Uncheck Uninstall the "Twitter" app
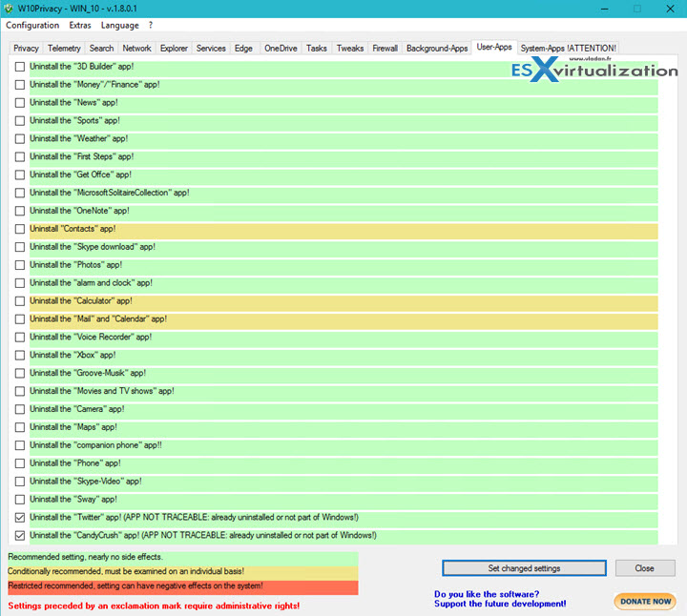 pyautogui.click(x=20, y=518)
